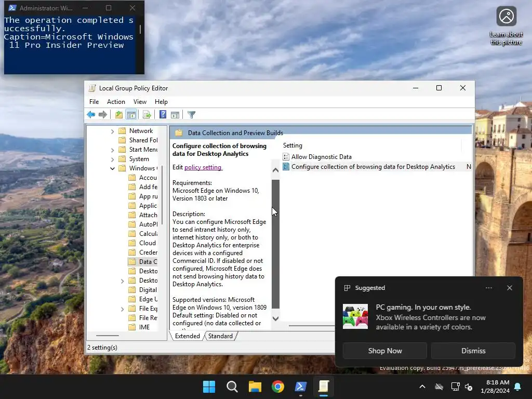
Task: Select the Attach folder in tree
Action: point(148,215)
